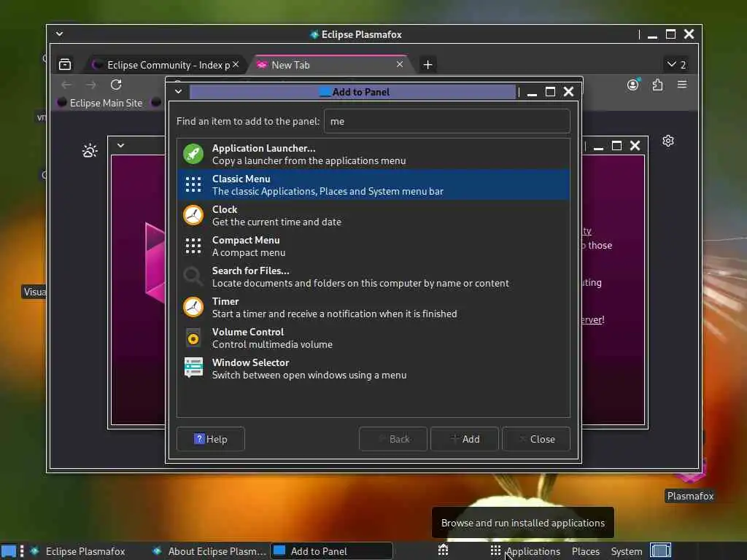This screenshot has height=560, width=747.
Task: Switch to About Eclipse Plasm... taskbar window
Action: (x=209, y=551)
